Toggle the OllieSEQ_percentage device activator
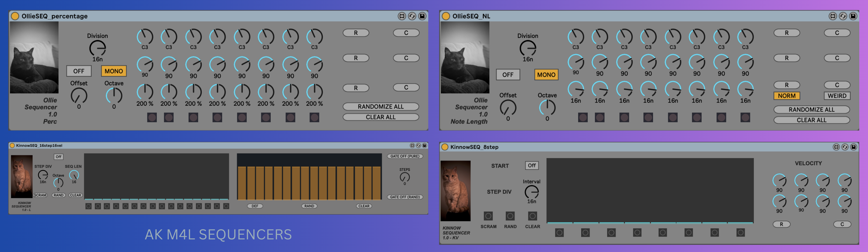This screenshot has height=252, width=868. tap(15, 16)
